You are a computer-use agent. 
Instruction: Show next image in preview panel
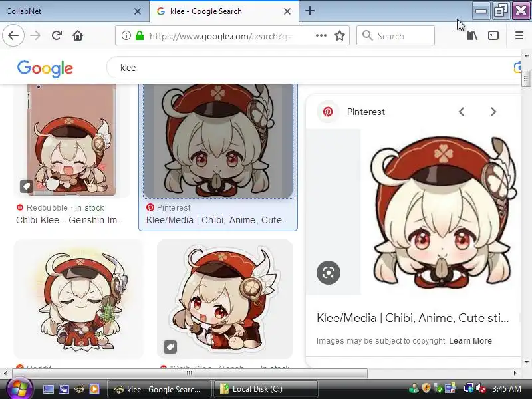click(x=493, y=112)
